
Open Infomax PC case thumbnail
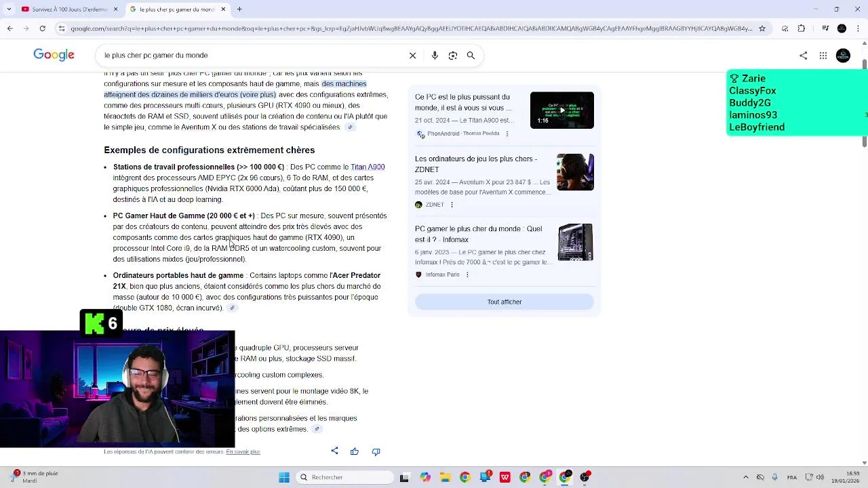click(575, 242)
